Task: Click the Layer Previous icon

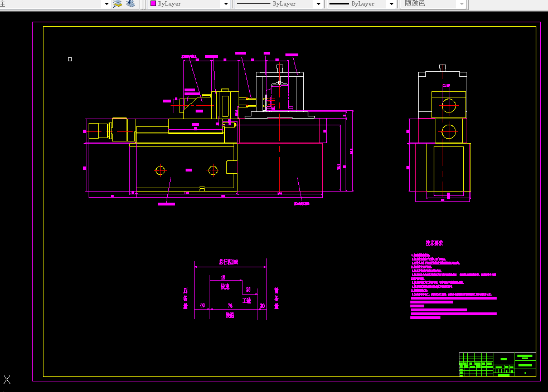Action: pos(130,4)
